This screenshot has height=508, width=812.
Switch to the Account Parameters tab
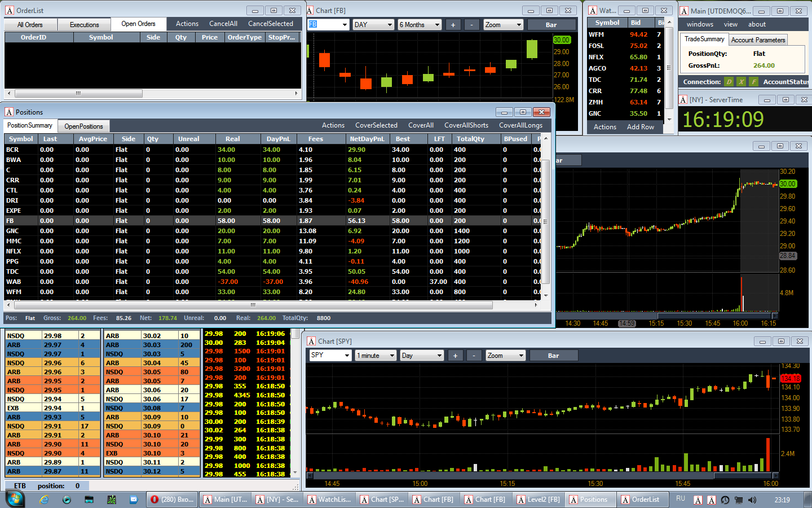pos(758,40)
